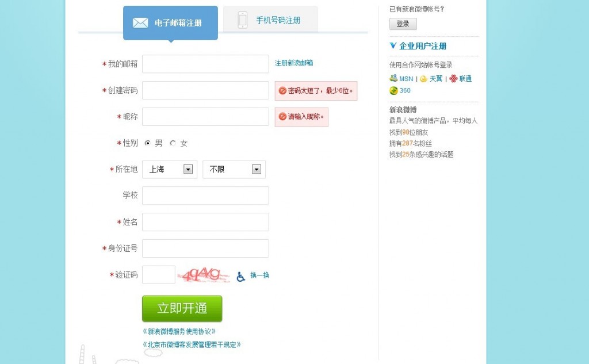
Task: Click the 所在地 field label
Action: click(x=127, y=169)
